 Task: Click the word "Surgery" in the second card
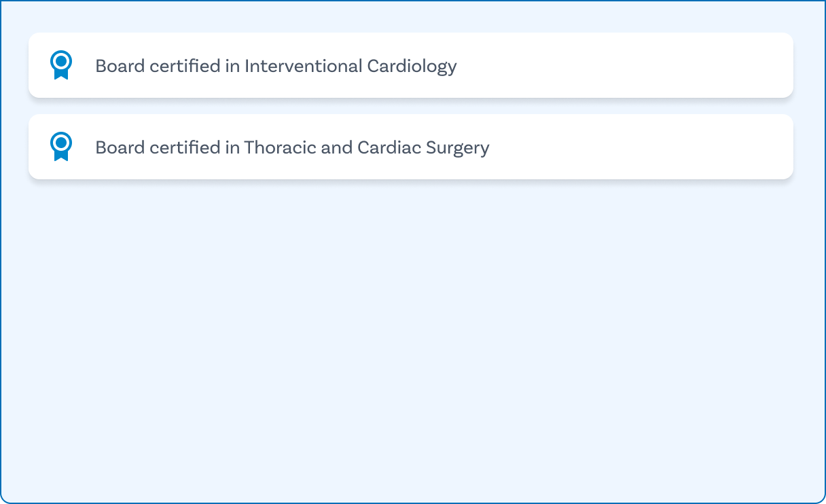pyautogui.click(x=458, y=147)
